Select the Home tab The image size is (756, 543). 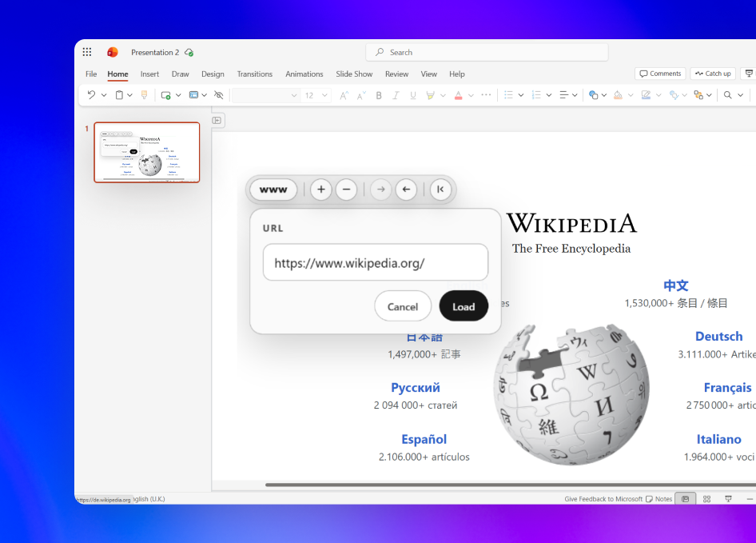pyautogui.click(x=117, y=74)
